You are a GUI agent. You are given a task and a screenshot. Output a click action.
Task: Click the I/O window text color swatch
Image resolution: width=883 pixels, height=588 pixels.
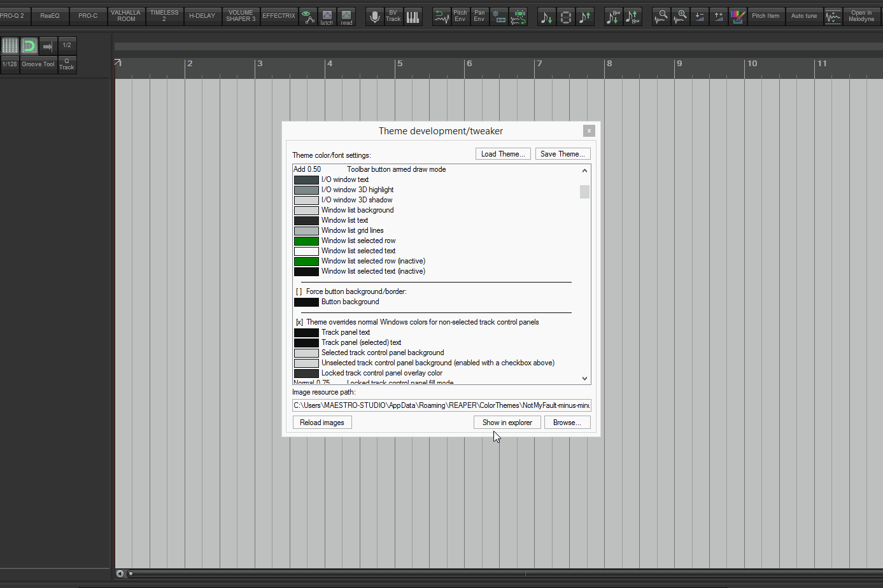pyautogui.click(x=306, y=180)
